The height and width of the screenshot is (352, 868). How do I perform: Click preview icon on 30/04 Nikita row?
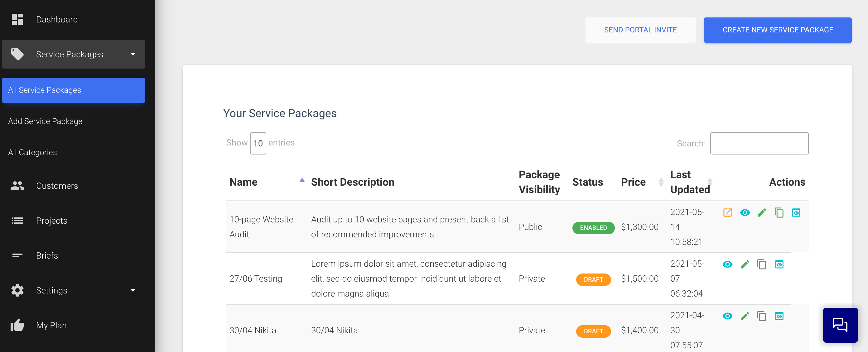coord(779,316)
